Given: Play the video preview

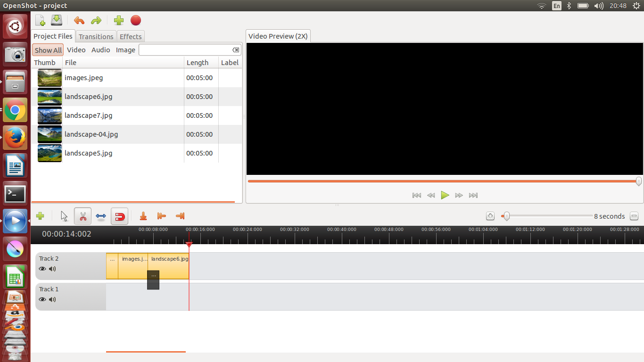Looking at the screenshot, I should point(445,195).
